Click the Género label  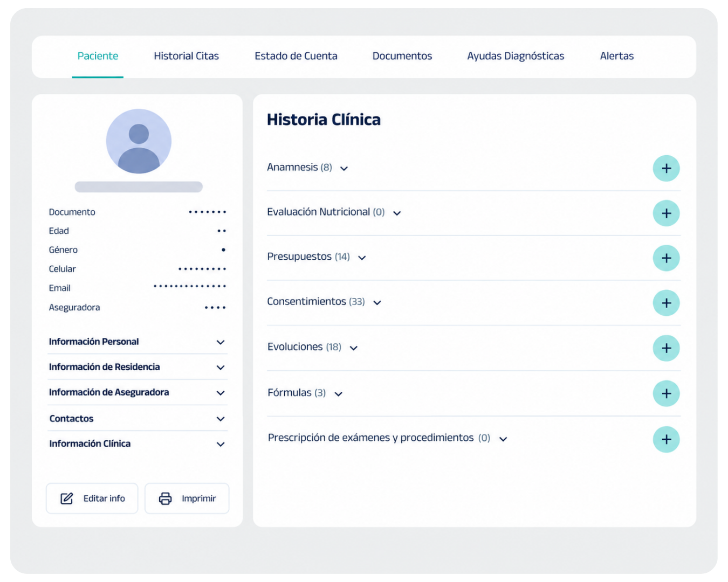tap(63, 250)
